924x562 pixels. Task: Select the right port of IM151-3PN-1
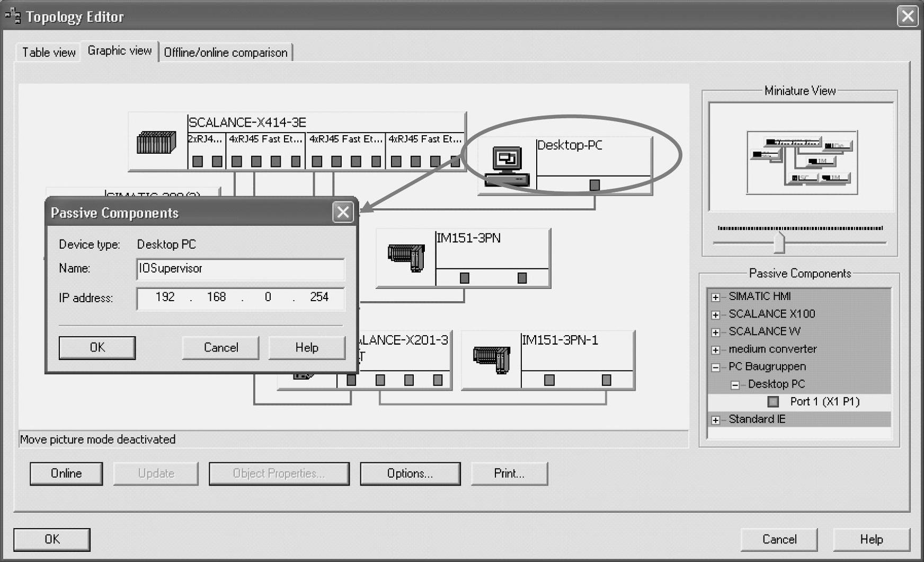click(607, 380)
